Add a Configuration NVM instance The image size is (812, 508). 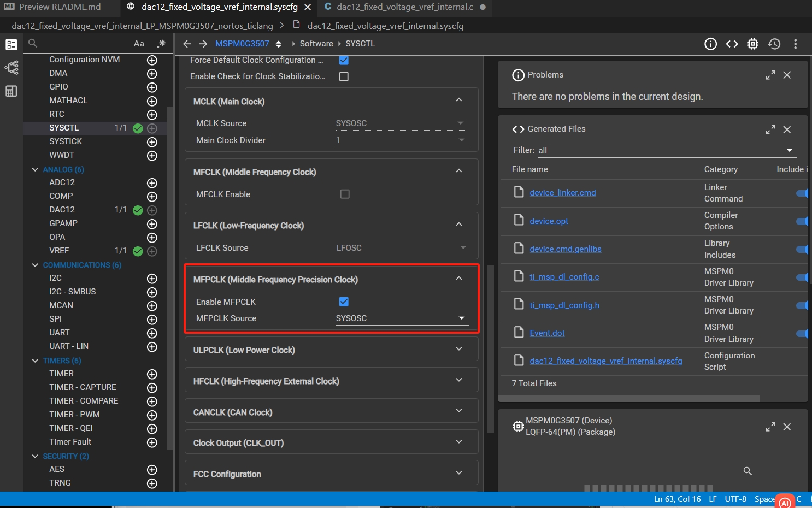tap(152, 60)
